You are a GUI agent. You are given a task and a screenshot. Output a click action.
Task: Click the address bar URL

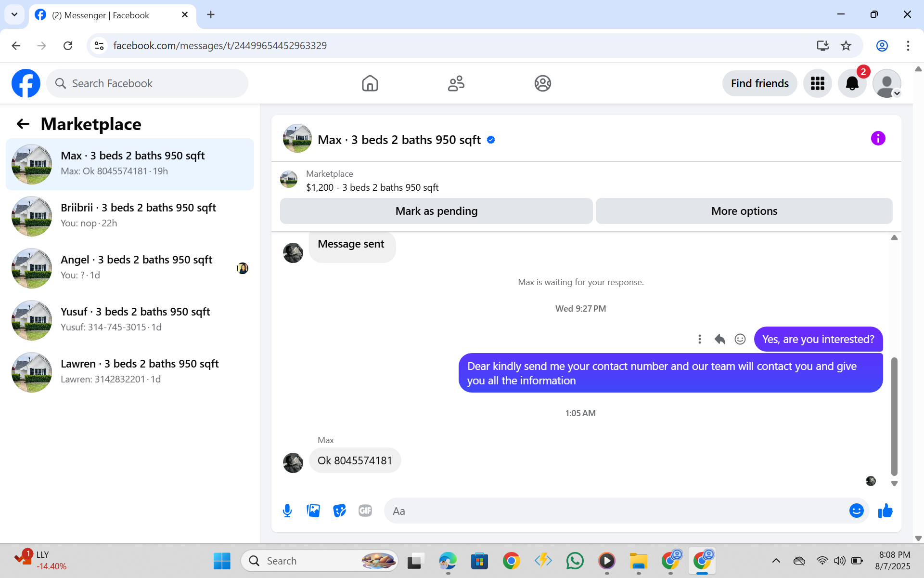(220, 46)
